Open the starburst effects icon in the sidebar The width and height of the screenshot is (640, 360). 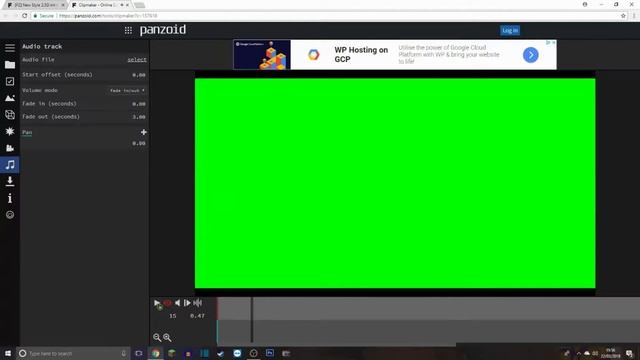(x=10, y=131)
